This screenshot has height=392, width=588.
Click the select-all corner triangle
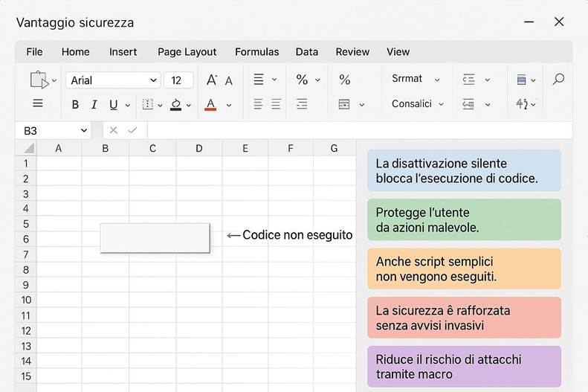click(x=29, y=148)
